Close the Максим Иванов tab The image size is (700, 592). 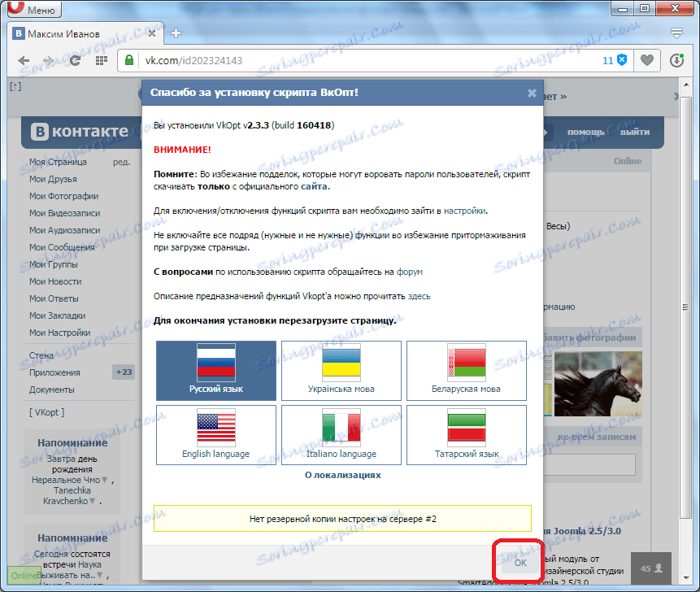152,33
